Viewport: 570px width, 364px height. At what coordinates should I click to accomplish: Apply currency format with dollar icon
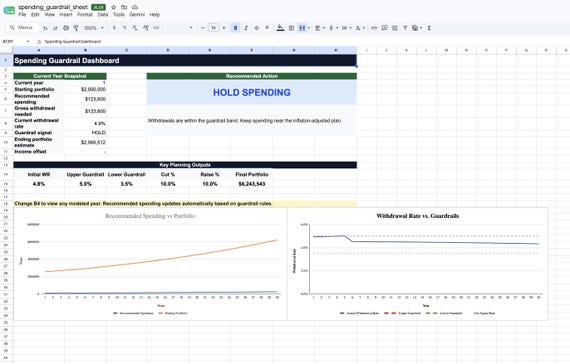(x=114, y=28)
